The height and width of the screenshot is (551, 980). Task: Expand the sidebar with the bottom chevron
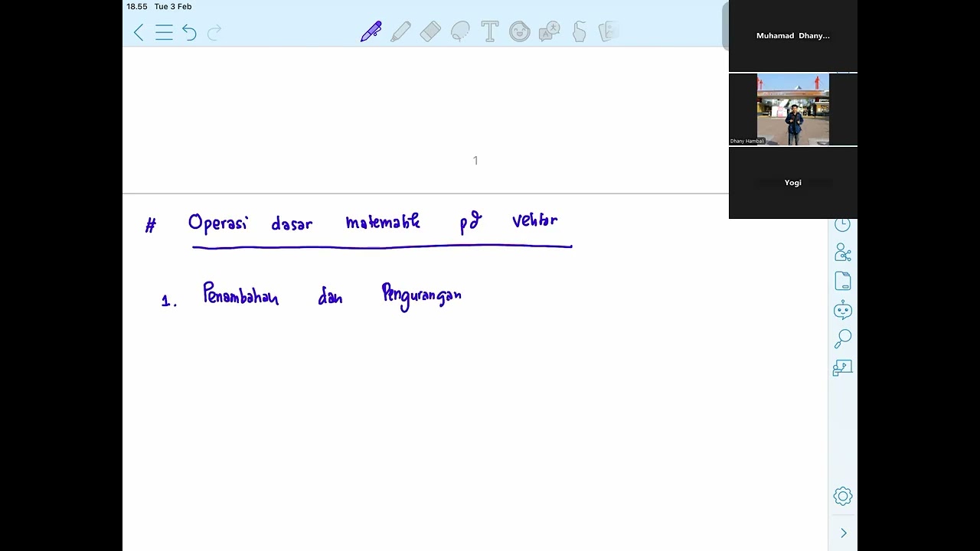coord(844,533)
